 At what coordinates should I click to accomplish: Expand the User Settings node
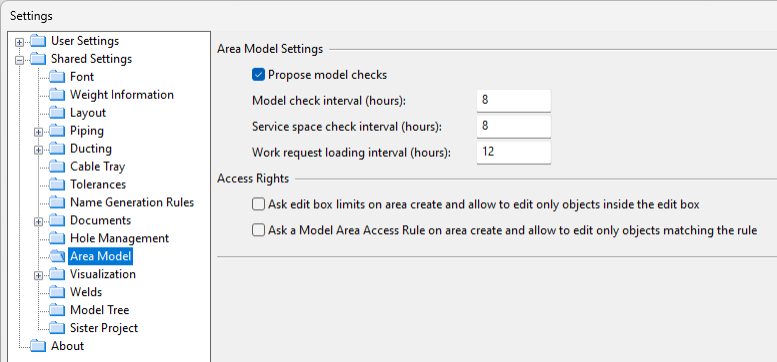19,42
